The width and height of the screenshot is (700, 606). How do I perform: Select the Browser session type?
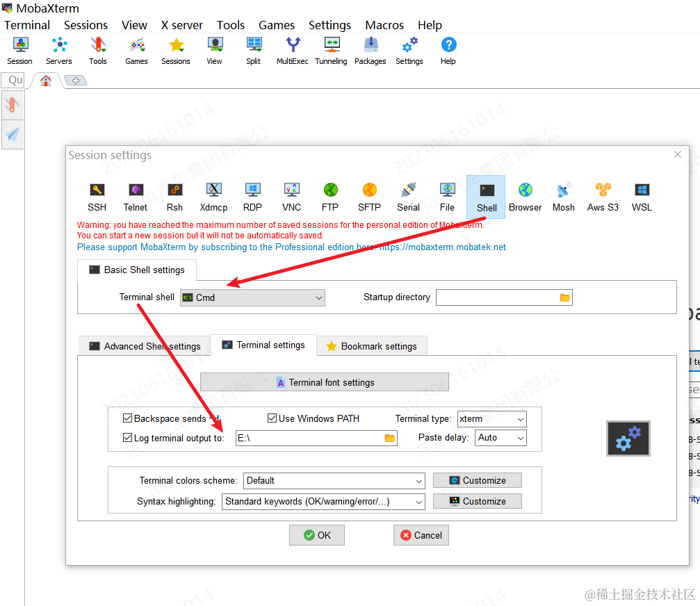[x=525, y=197]
